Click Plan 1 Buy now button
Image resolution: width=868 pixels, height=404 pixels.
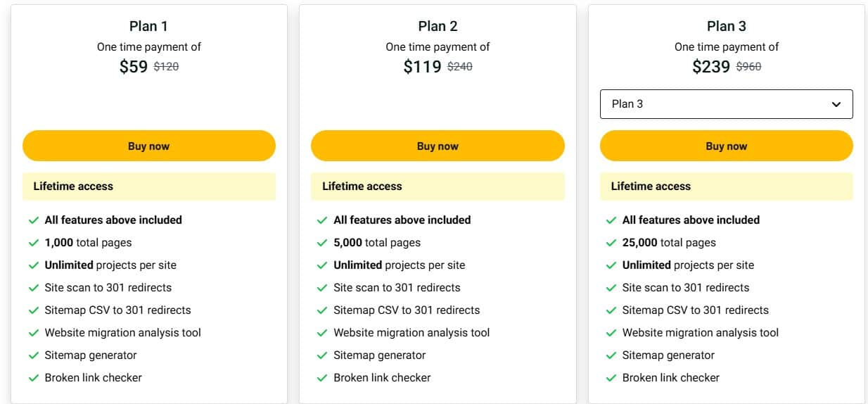pos(148,146)
